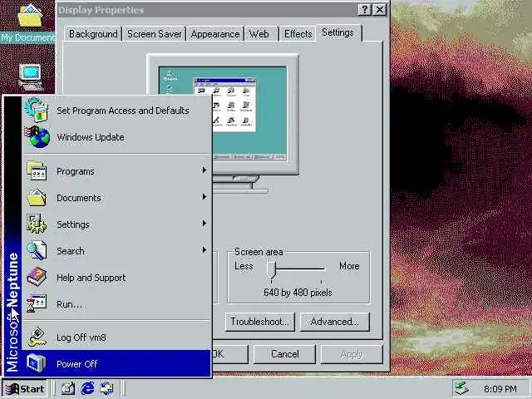Click the Log Off key icon

[x=37, y=337]
